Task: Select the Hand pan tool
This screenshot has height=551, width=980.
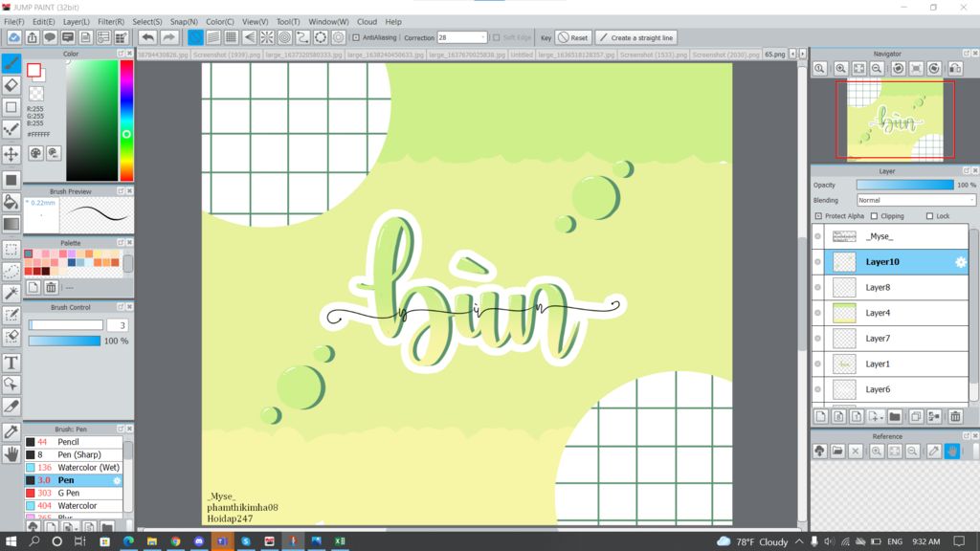Action: click(11, 454)
